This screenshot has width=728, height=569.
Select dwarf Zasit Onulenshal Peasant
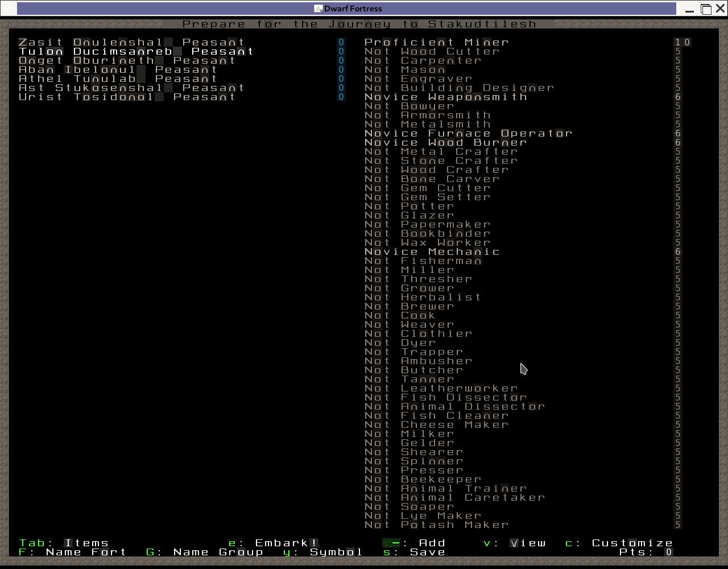[131, 42]
